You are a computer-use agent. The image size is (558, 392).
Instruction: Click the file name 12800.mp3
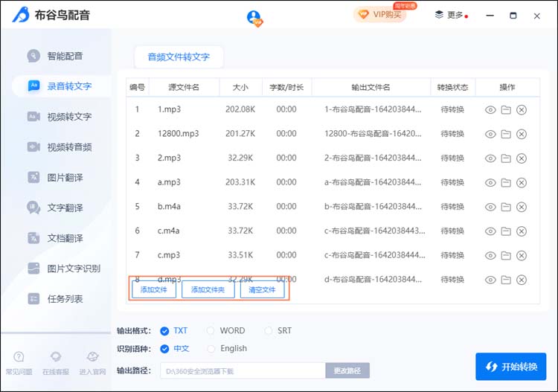click(179, 134)
